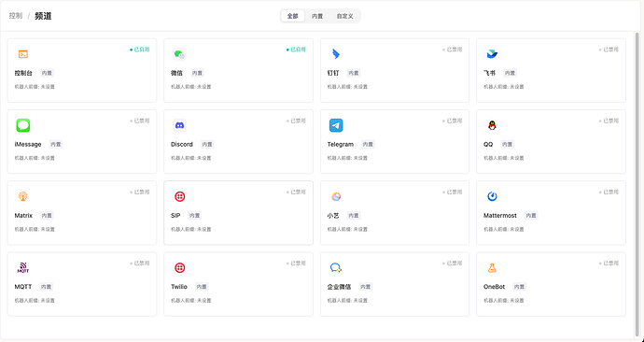Click 已启用 status on 控制台 card
The image size is (644, 342).
[x=140, y=50]
